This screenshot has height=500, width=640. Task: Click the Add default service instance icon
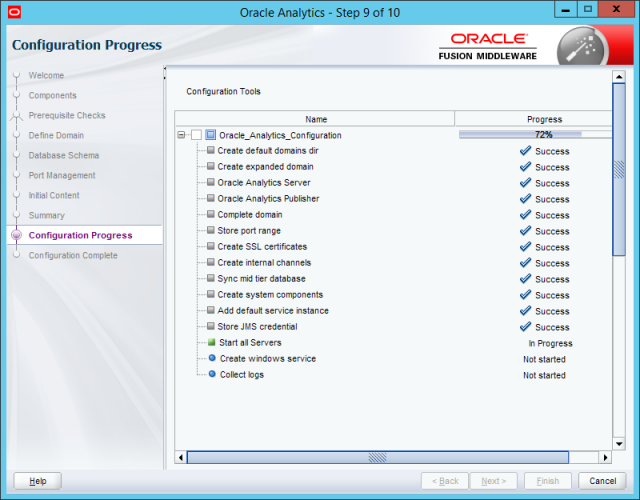pos(211,310)
